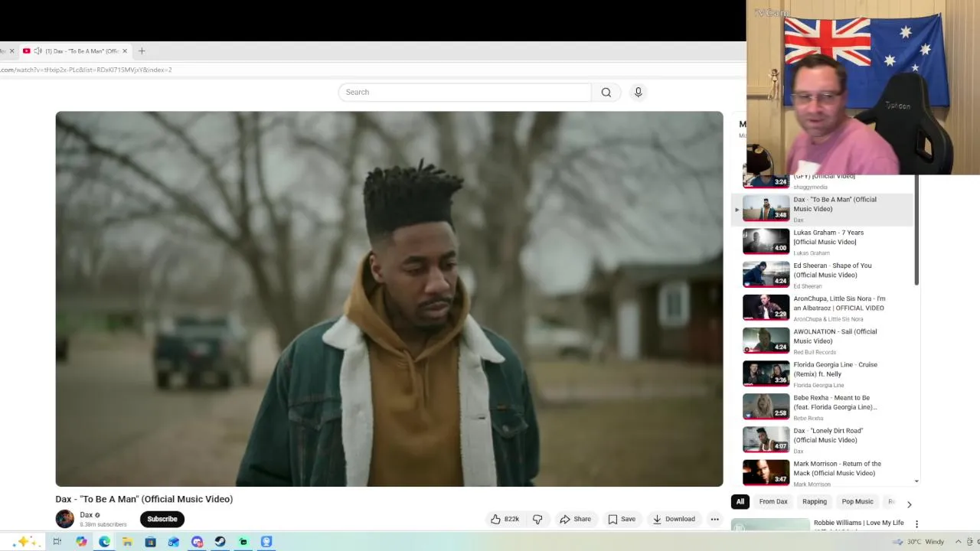Image resolution: width=980 pixels, height=551 pixels.
Task: Open weather widget showing 30°C Windy
Action: coord(918,542)
